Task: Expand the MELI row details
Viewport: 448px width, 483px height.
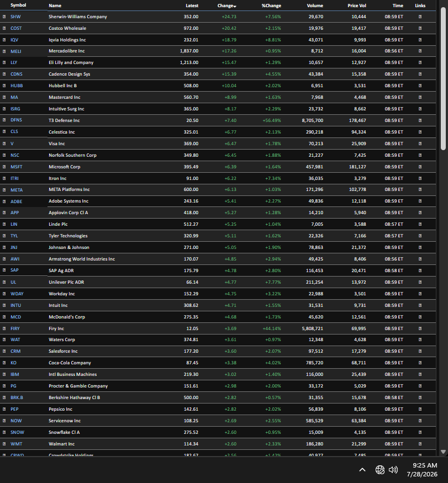Action: (x=4, y=51)
